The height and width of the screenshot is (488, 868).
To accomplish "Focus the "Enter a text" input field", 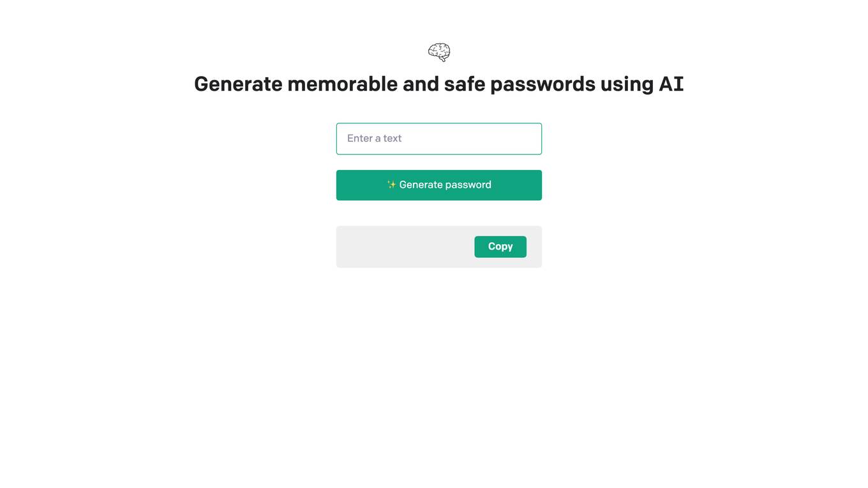I will (x=439, y=139).
